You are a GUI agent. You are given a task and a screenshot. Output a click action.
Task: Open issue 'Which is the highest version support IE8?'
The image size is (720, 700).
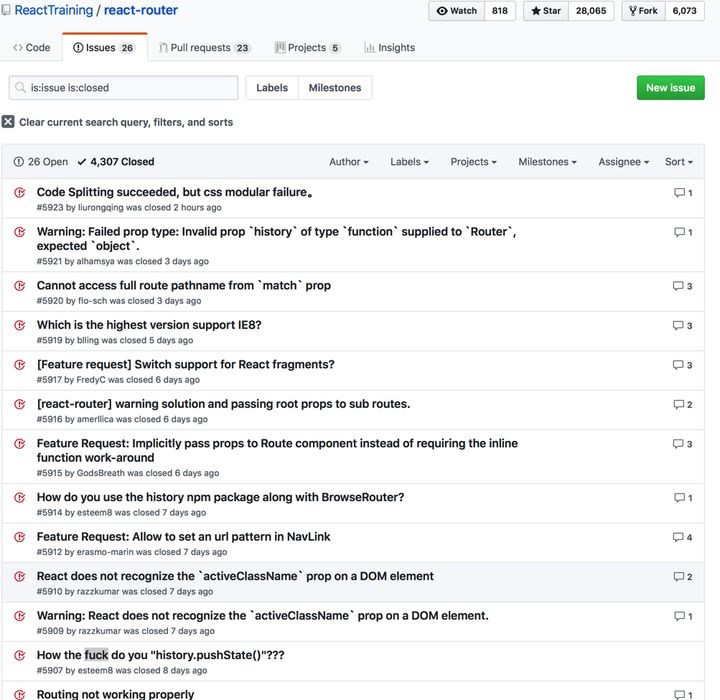pos(149,325)
